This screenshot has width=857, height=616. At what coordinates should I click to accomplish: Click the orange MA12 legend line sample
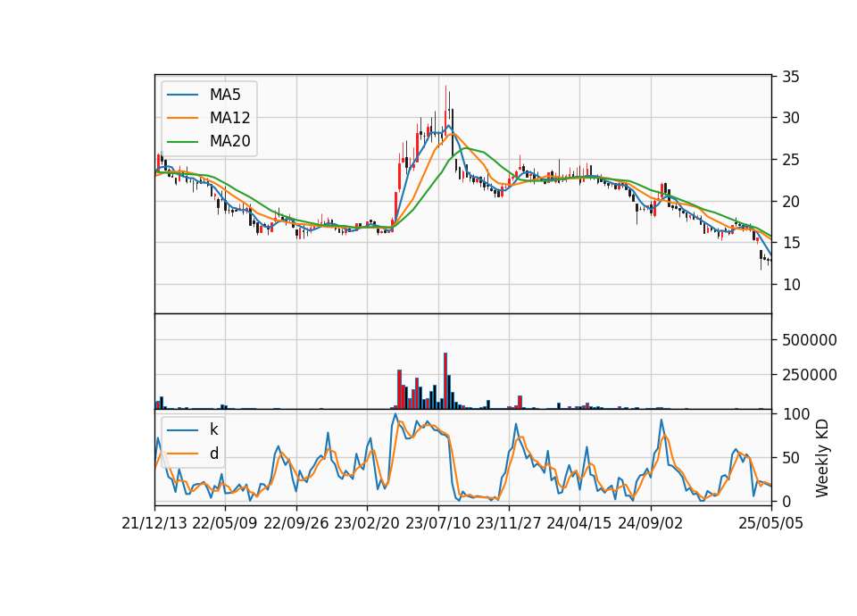point(182,118)
